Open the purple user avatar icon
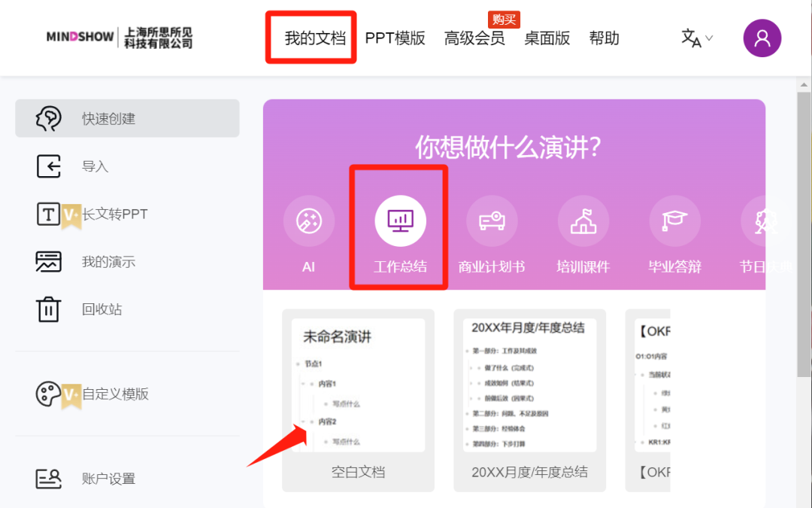Image resolution: width=812 pixels, height=508 pixels. 762,38
